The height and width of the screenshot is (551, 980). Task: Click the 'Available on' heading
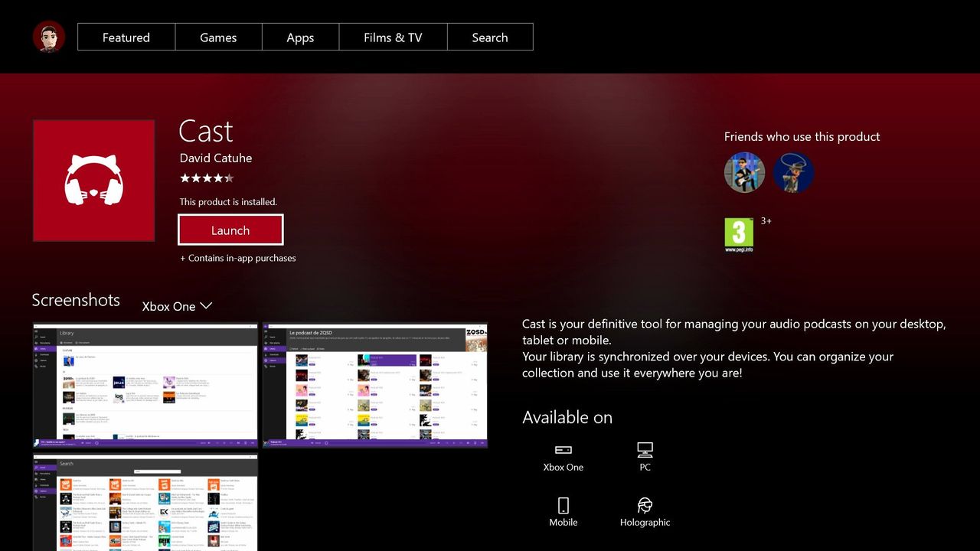click(x=567, y=417)
